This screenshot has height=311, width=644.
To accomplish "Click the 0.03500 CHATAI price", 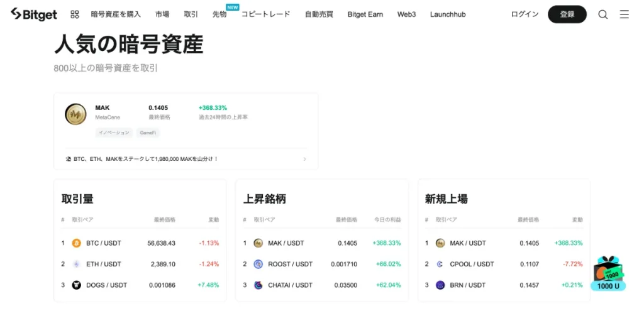I will [346, 285].
